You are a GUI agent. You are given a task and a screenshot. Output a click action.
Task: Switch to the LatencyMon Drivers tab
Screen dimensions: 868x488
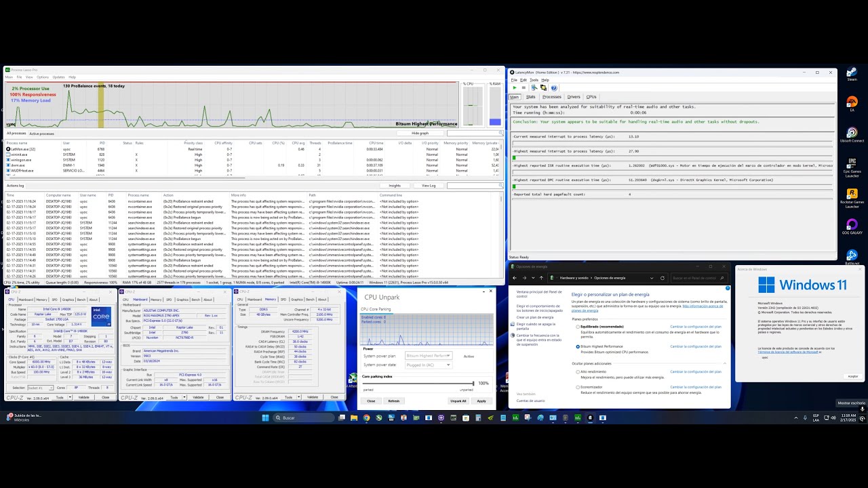(x=574, y=97)
